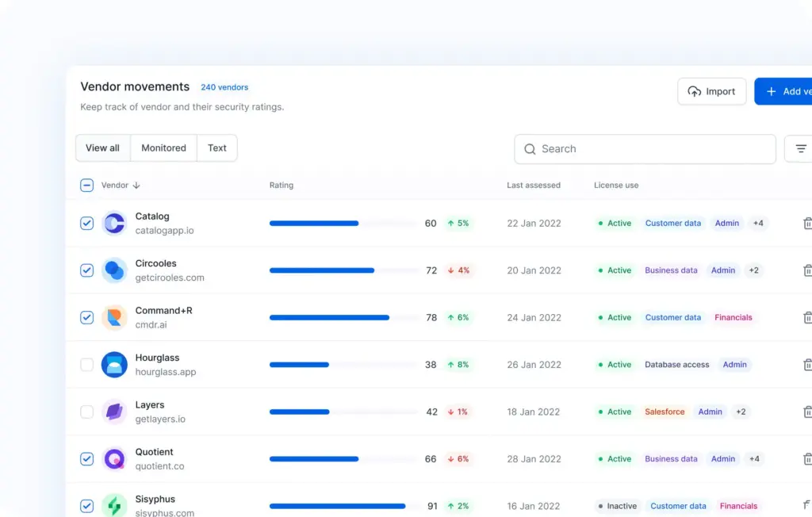Click the Command+R vendor logo icon

(114, 318)
